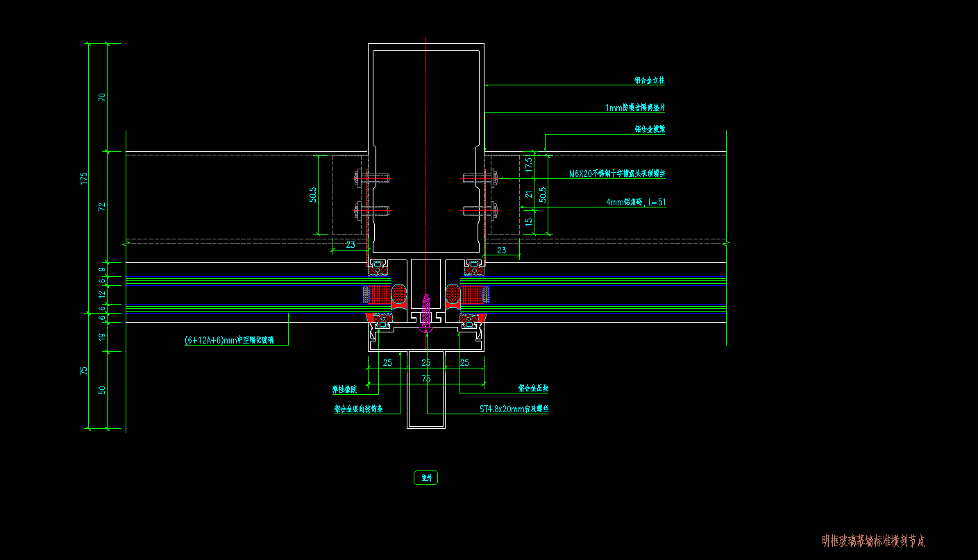Select the 70 vertical dimension text
This screenshot has width=978, height=560.
pos(102,97)
